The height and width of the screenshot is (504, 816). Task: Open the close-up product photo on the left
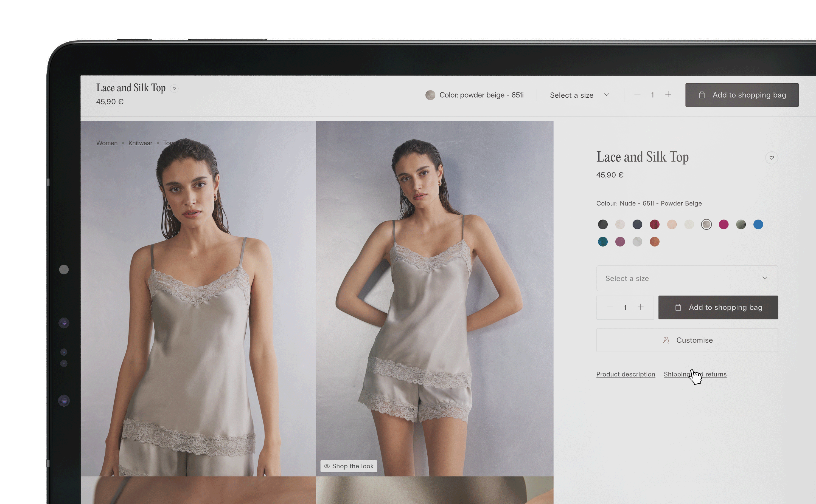click(198, 298)
